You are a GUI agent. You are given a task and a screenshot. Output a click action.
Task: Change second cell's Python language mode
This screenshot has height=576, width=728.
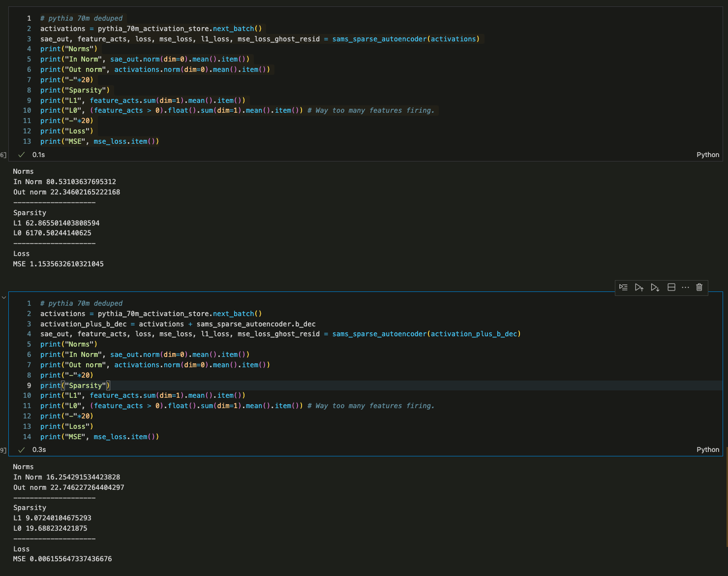(707, 449)
